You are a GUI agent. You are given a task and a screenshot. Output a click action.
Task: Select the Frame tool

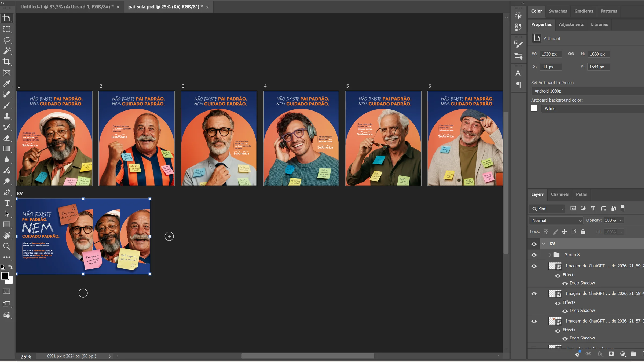click(x=7, y=72)
